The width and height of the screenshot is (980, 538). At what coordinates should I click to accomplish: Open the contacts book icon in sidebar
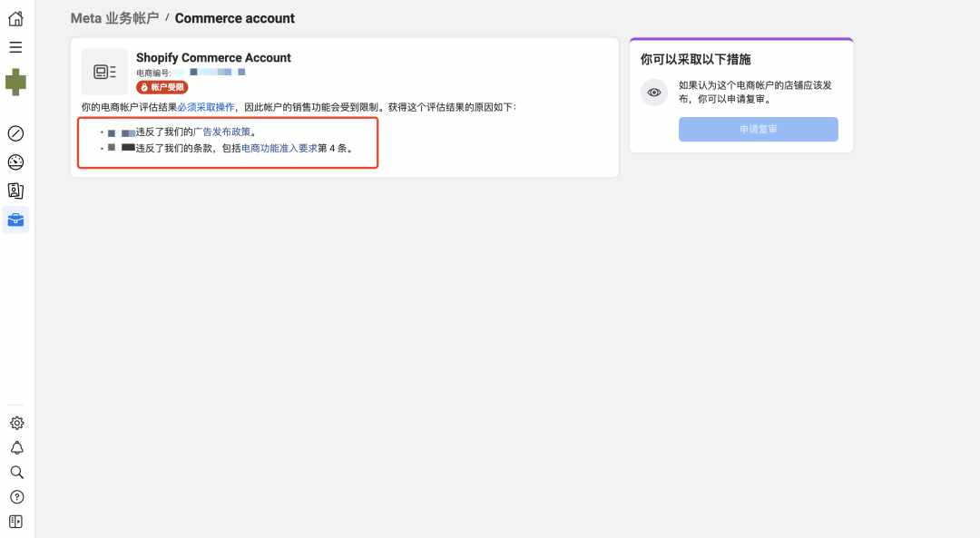(15, 191)
